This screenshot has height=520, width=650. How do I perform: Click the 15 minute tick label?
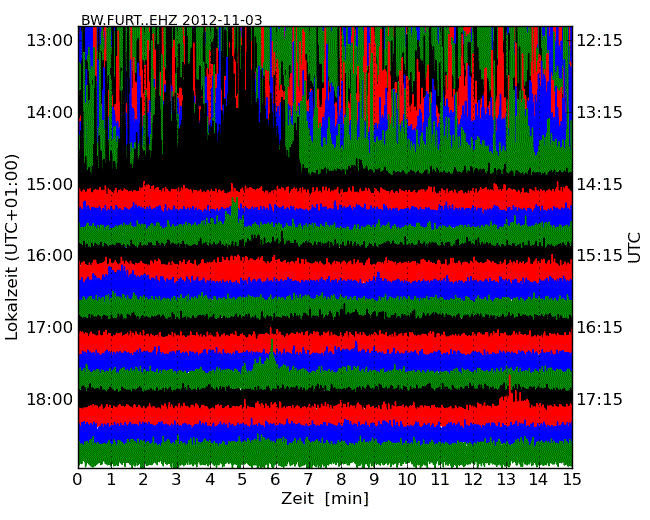point(572,480)
